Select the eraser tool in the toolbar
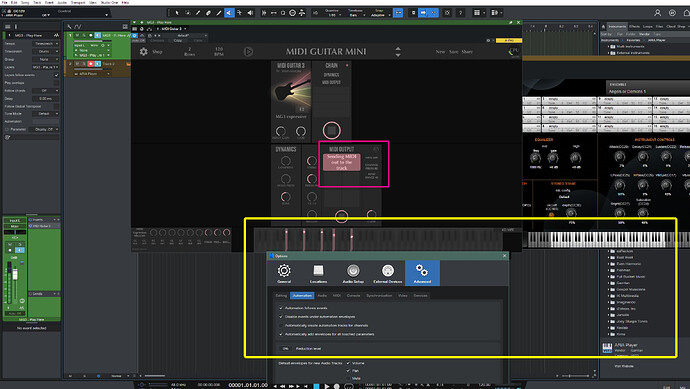Viewport: 690px width, 389px height. 208,13
